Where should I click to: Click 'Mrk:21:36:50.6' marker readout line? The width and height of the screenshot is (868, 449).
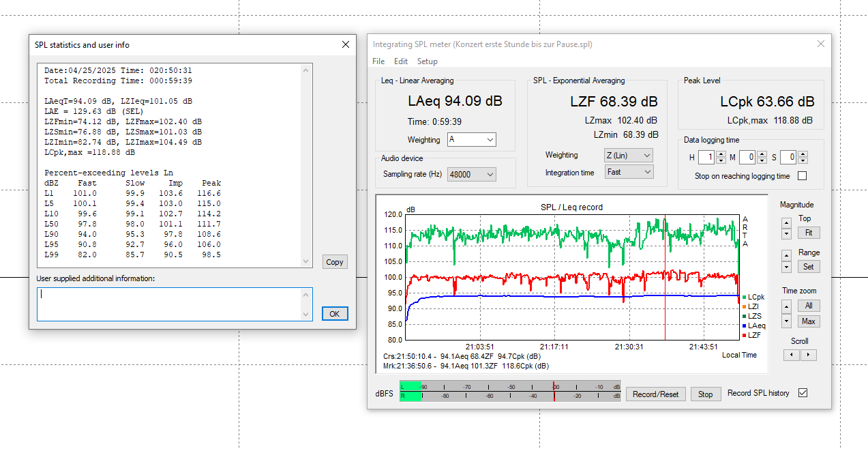point(466,366)
